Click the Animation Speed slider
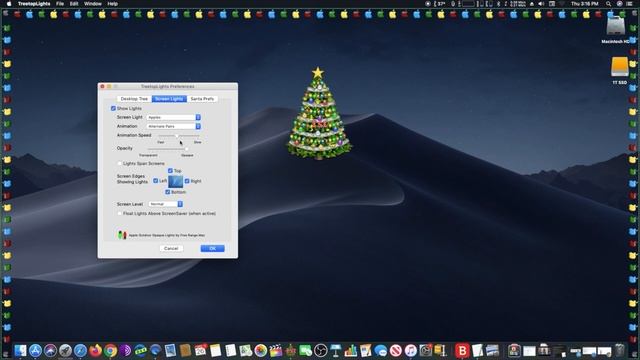The width and height of the screenshot is (640, 360). 179,136
